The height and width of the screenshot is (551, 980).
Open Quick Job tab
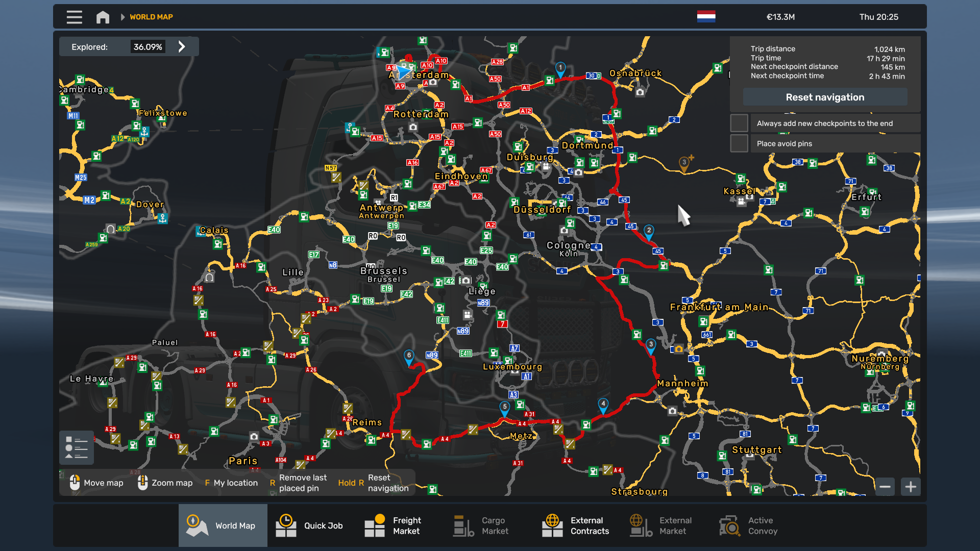click(311, 525)
